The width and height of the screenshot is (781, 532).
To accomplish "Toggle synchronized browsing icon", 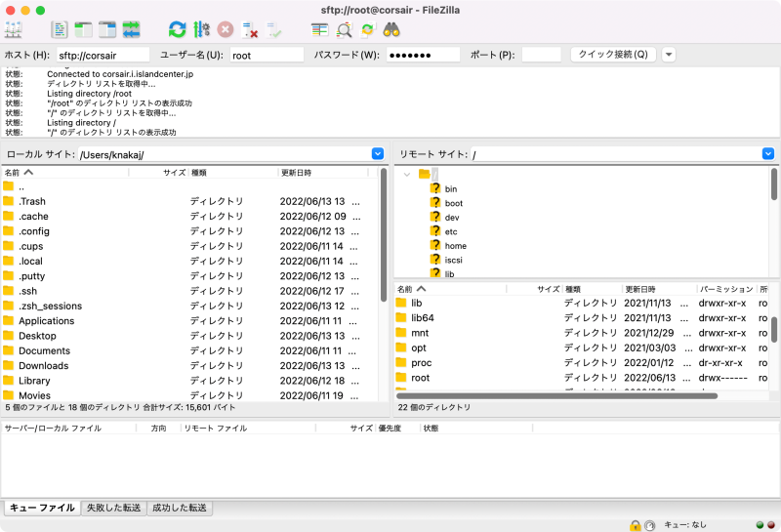I will tap(368, 30).
